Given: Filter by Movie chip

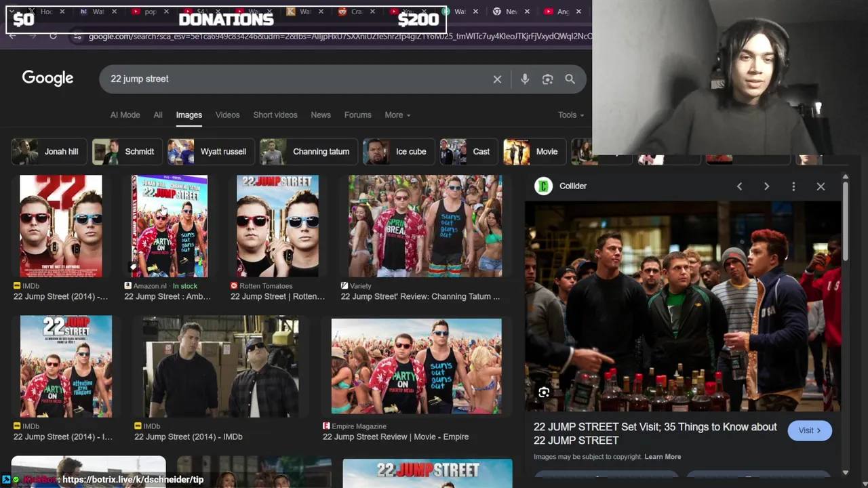Looking at the screenshot, I should click(533, 152).
